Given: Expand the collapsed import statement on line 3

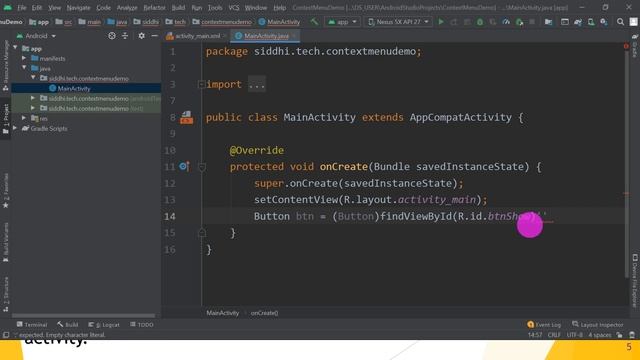Looking at the screenshot, I should pos(201,84).
